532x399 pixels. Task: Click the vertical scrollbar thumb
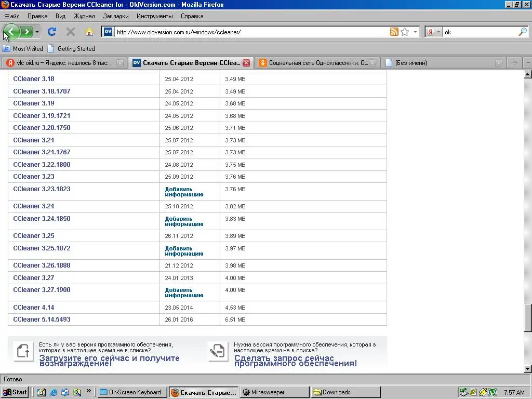click(x=528, y=318)
